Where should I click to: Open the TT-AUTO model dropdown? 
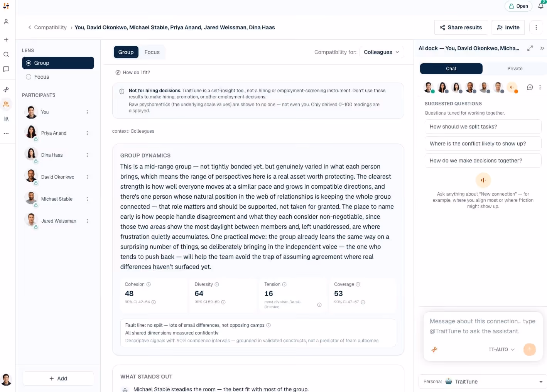coord(501,350)
